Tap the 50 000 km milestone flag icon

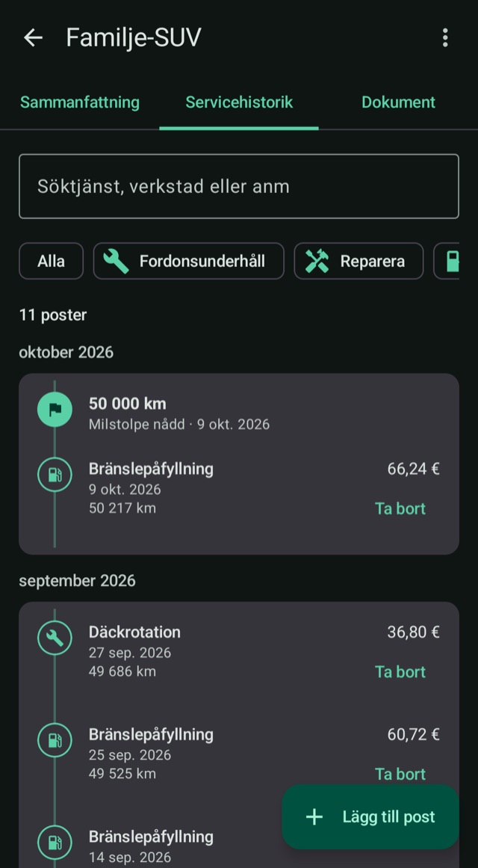[55, 410]
